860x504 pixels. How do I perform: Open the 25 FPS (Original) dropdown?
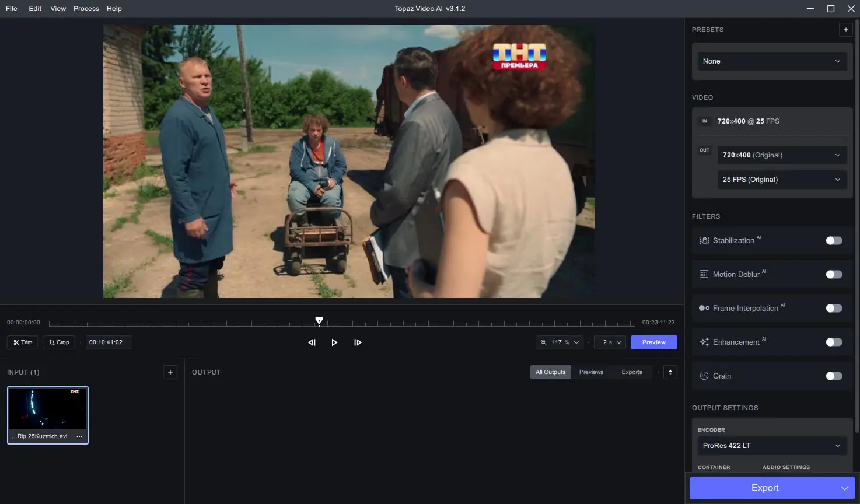pos(782,180)
